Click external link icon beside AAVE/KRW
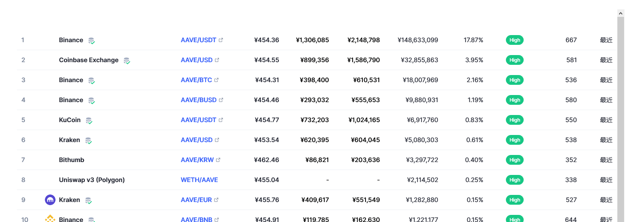 (x=218, y=160)
